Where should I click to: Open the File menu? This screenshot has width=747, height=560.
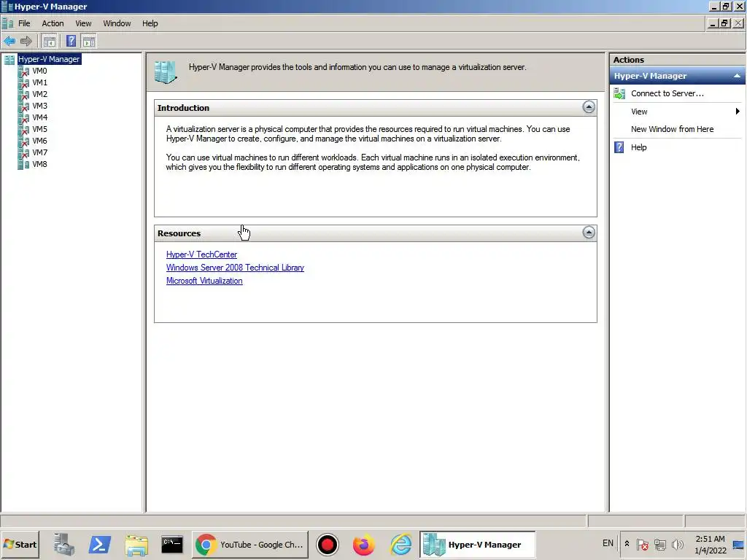pos(24,23)
